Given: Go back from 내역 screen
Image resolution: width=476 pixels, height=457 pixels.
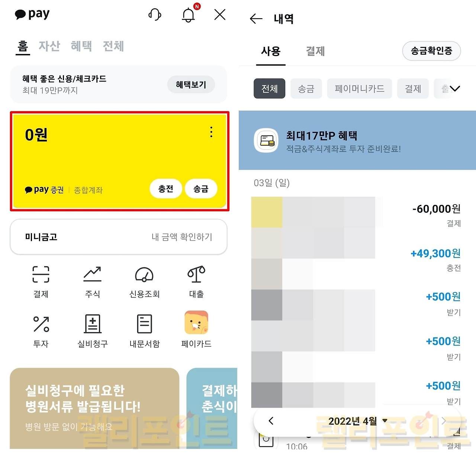Looking at the screenshot, I should [256, 19].
